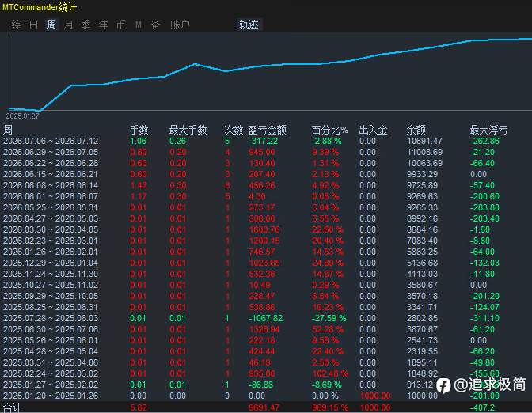Switch to the 季 (quarterly) tab

(x=85, y=25)
